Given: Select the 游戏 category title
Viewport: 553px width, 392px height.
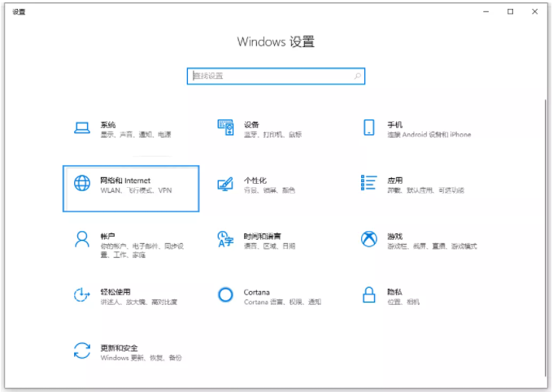Looking at the screenshot, I should (x=394, y=237).
